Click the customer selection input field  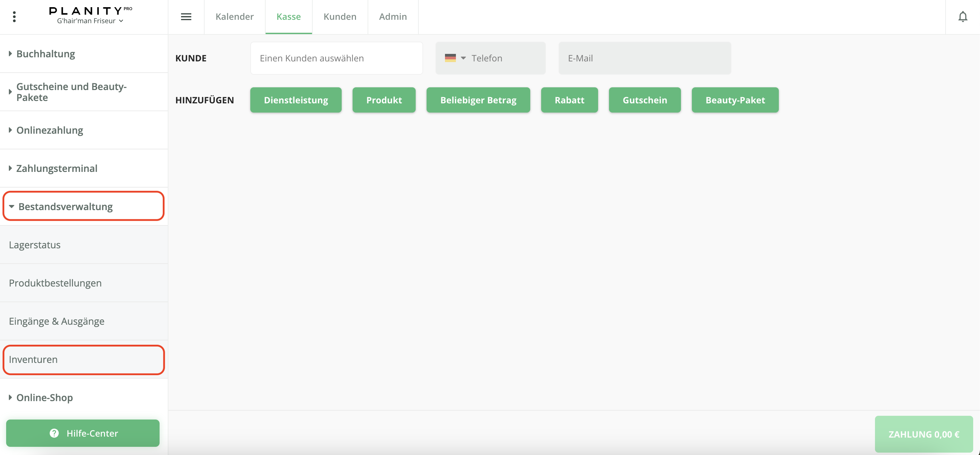[336, 58]
